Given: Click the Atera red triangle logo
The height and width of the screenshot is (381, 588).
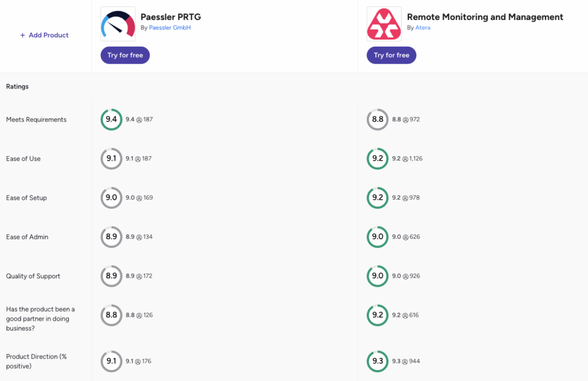Looking at the screenshot, I should pos(384,24).
